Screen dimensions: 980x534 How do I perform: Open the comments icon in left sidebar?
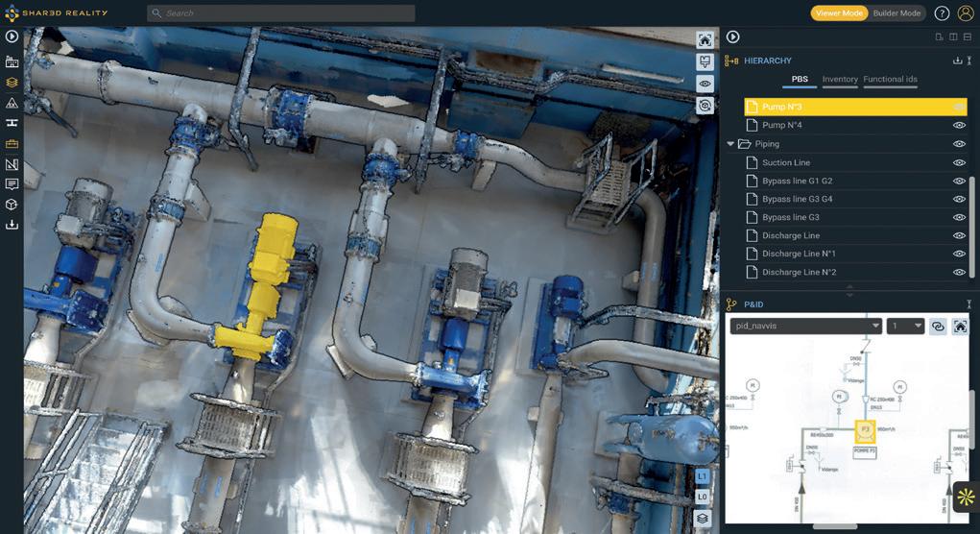tap(12, 184)
